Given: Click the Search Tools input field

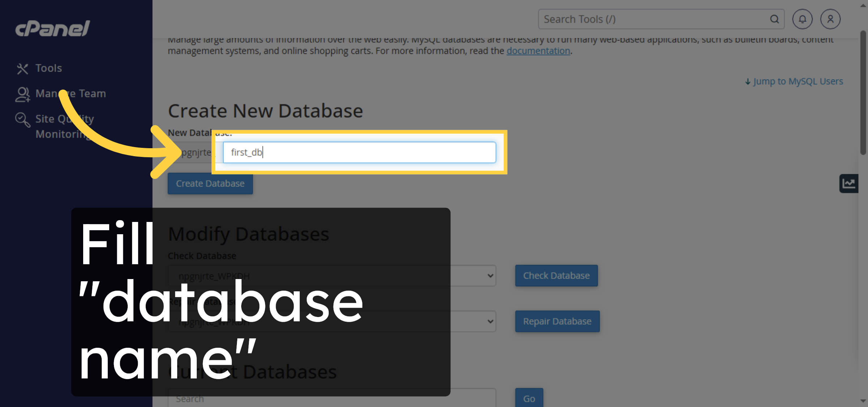Looking at the screenshot, I should pos(651,19).
